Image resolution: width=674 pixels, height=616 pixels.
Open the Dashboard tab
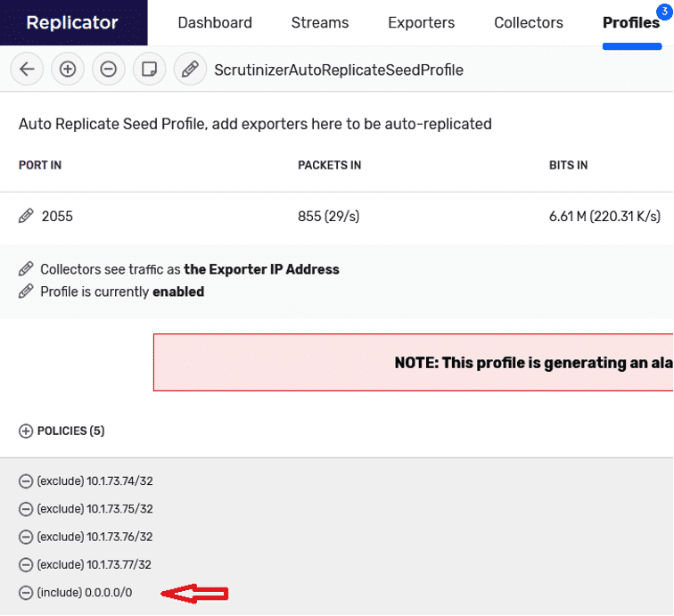point(215,22)
